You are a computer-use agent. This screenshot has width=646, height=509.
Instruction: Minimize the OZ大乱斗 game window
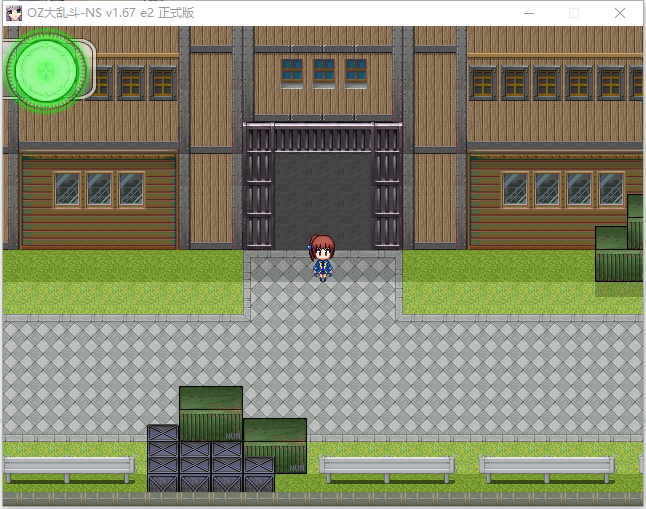529,13
